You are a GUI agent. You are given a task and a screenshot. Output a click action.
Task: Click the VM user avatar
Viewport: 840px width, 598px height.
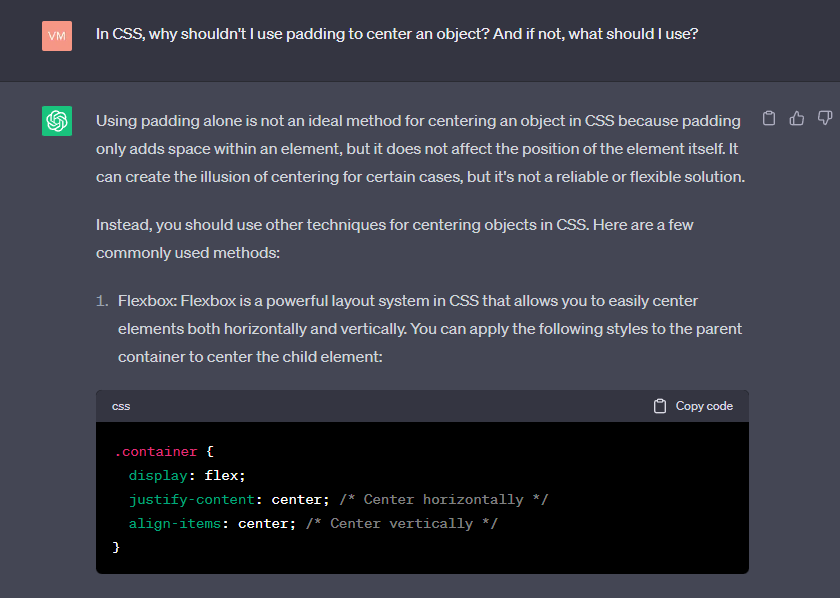(x=57, y=34)
